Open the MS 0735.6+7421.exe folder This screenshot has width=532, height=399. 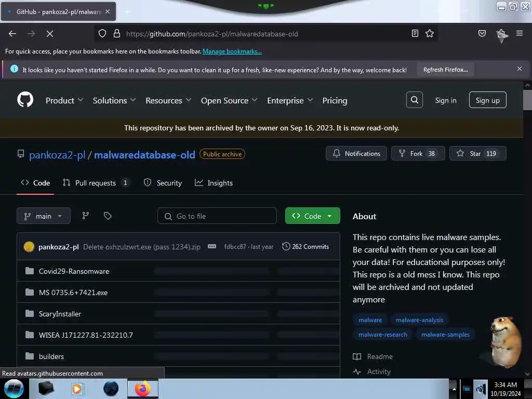tap(73, 292)
